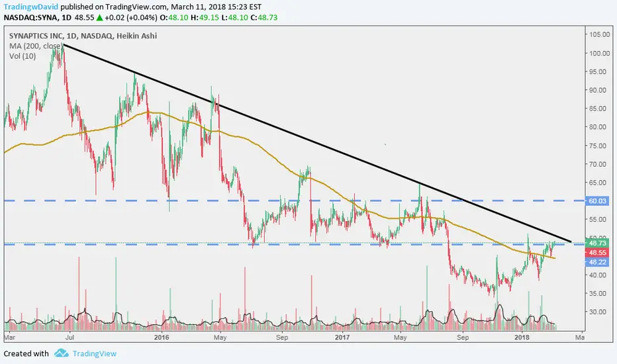
Task: Open the TradingwDavid author link
Action: click(31, 7)
